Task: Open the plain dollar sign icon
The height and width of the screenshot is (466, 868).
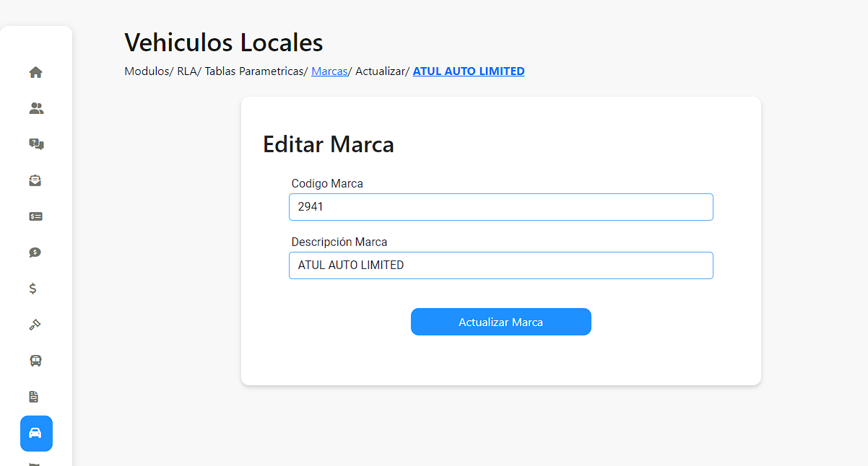Action: (32, 289)
